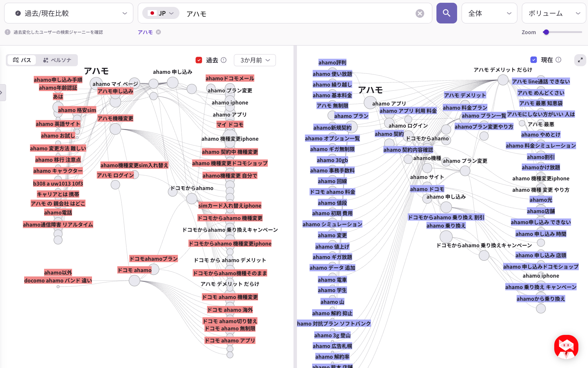The width and height of the screenshot is (588, 368).
Task: Remove the アハモ keyword tag
Action: pos(158,32)
